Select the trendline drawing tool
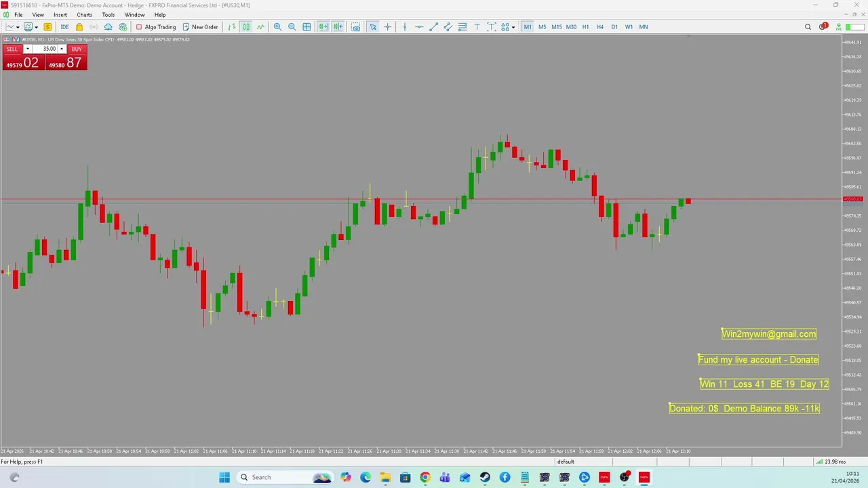The image size is (868, 488). (x=433, y=27)
